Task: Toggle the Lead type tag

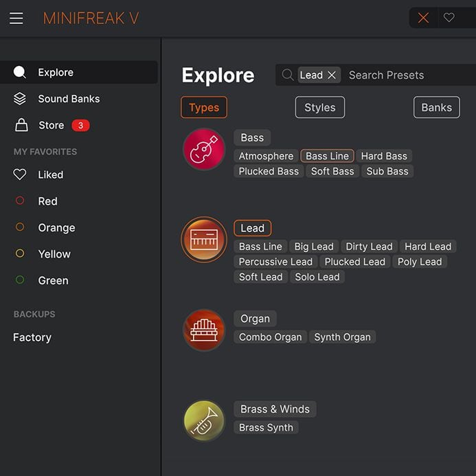Action: point(252,228)
